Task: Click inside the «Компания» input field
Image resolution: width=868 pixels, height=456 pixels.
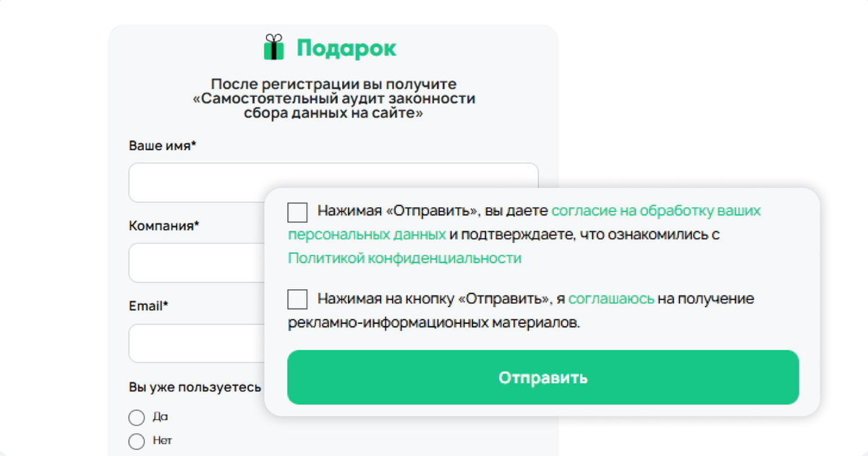Action: coord(195,262)
